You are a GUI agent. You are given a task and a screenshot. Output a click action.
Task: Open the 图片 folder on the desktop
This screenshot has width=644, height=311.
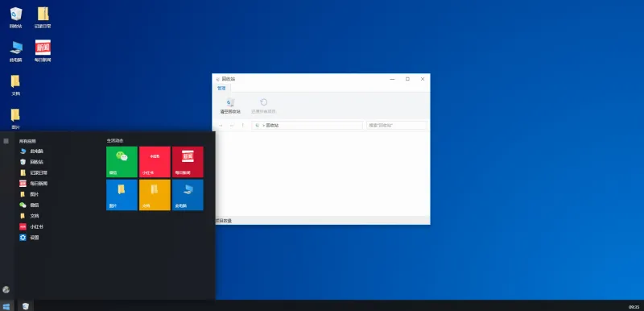tap(15, 118)
